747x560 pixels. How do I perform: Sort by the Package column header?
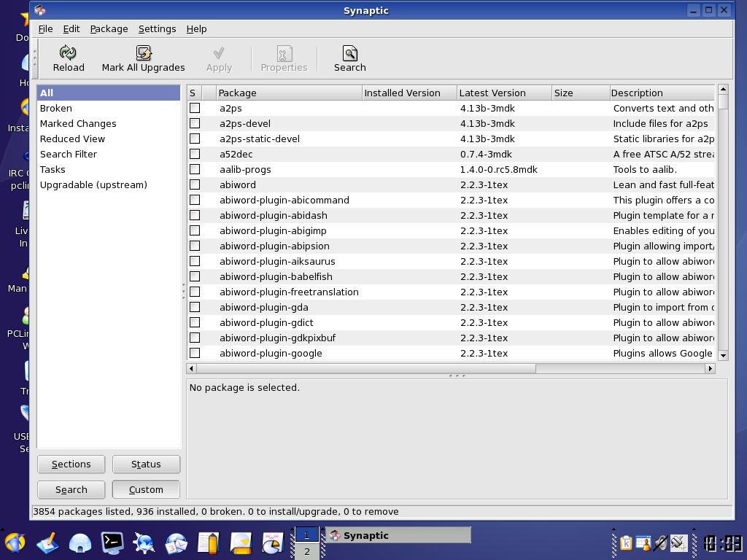click(289, 93)
